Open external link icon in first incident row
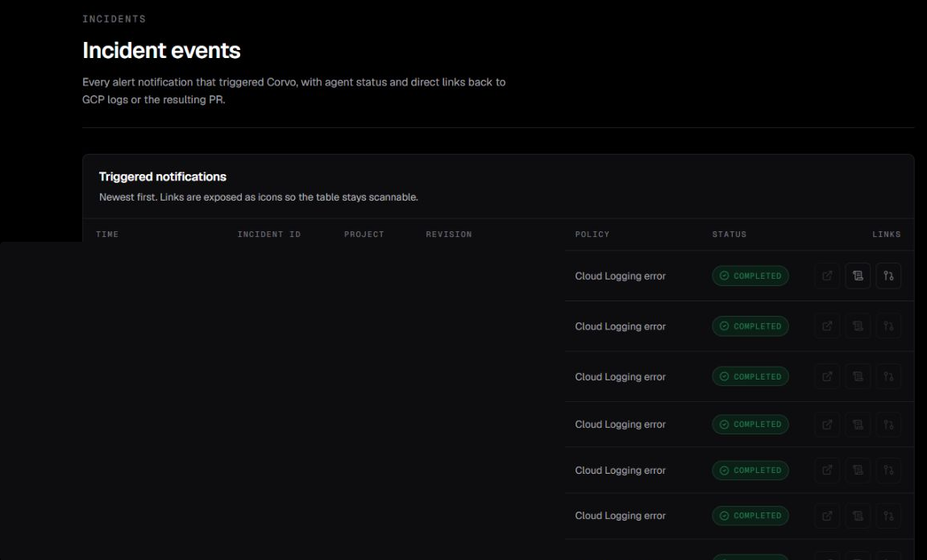This screenshot has width=927, height=560. 827,276
